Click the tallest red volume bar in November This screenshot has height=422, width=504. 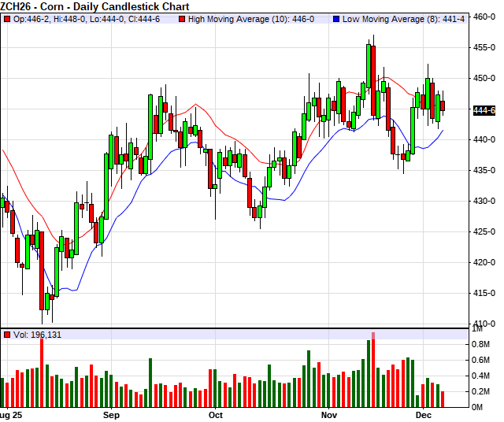[x=373, y=369]
